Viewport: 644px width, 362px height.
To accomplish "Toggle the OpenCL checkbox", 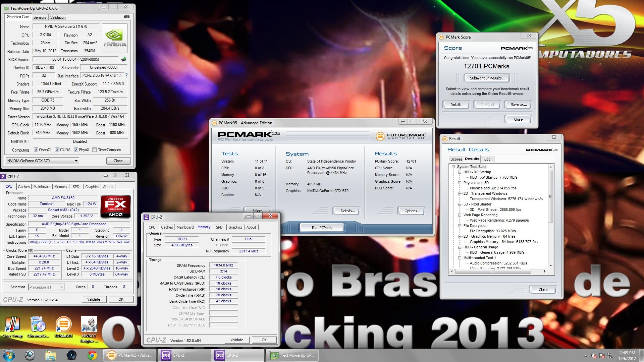I will 36,150.
